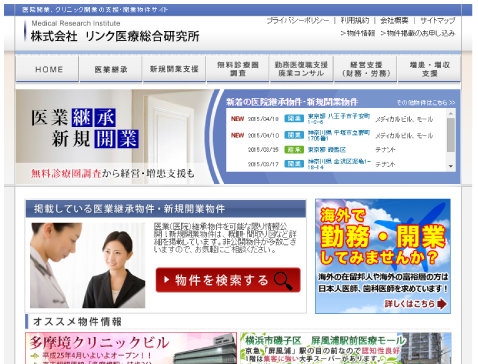478x364 pixels.
Task: Click the red arrow beside 詳しくはこちら
Action: [x=442, y=304]
